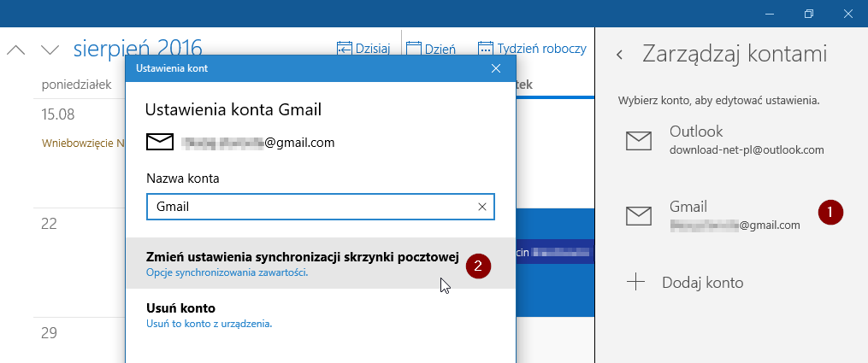Close the Ustawienia kont dialog
Viewport: 868px width, 363px height.
(x=496, y=68)
